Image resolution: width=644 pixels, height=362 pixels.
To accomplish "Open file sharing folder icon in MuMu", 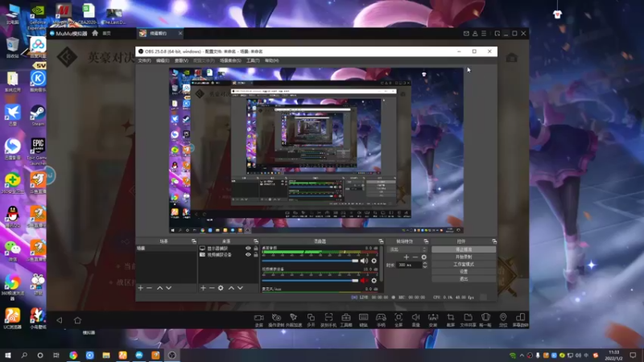I will click(x=468, y=318).
